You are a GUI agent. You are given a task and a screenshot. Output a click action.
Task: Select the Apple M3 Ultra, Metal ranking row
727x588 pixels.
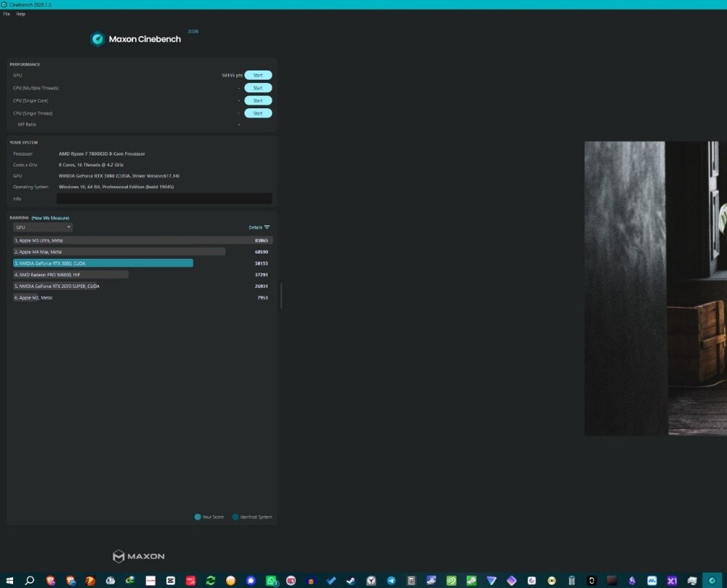click(x=142, y=241)
